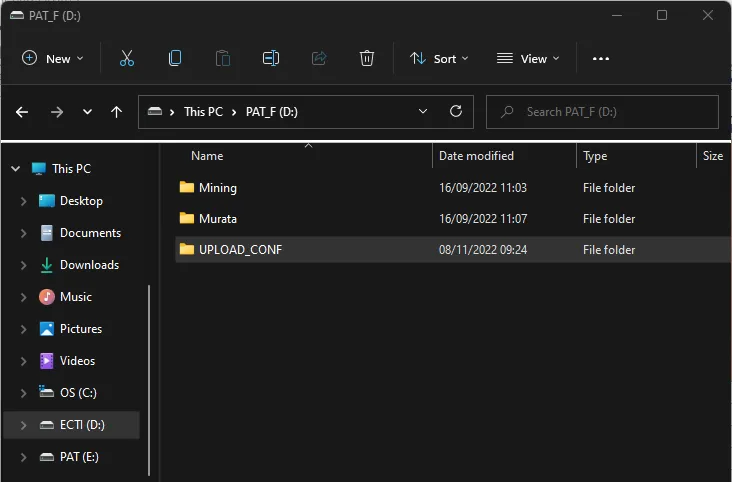The height and width of the screenshot is (482, 732).
Task: Click the drive icon in address bar
Action: click(155, 112)
